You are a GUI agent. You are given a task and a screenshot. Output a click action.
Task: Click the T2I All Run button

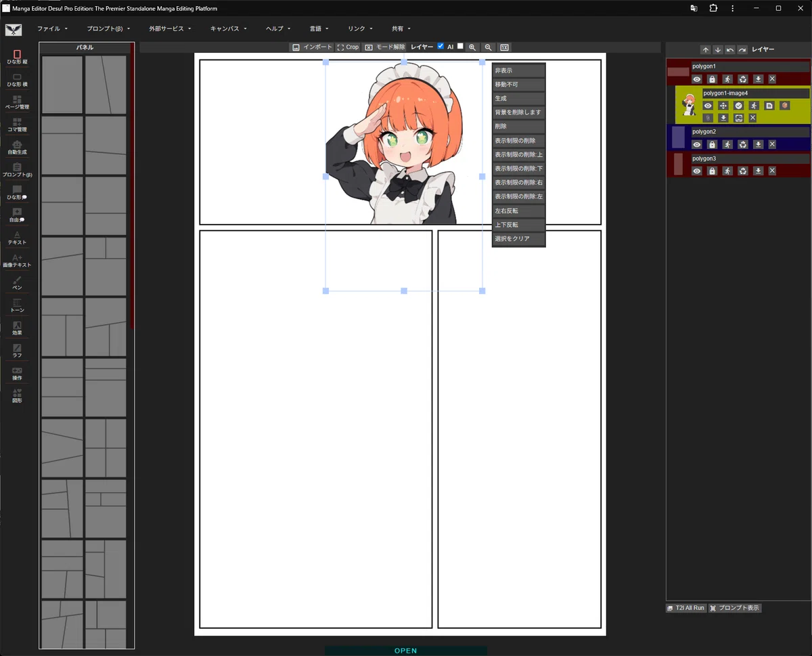coord(686,608)
